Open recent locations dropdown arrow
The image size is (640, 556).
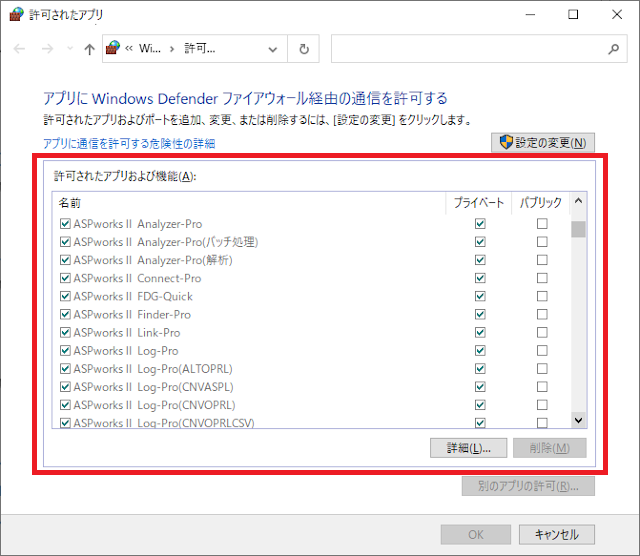pyautogui.click(x=70, y=49)
